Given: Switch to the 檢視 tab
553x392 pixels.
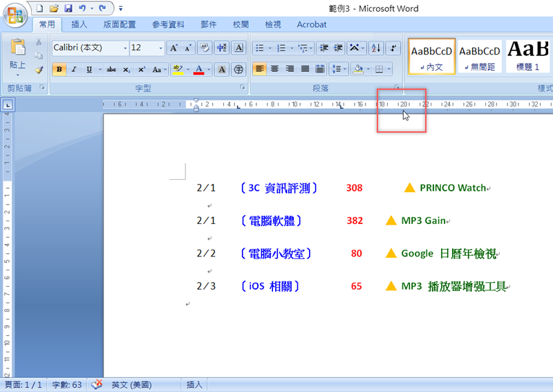Looking at the screenshot, I should tap(273, 24).
